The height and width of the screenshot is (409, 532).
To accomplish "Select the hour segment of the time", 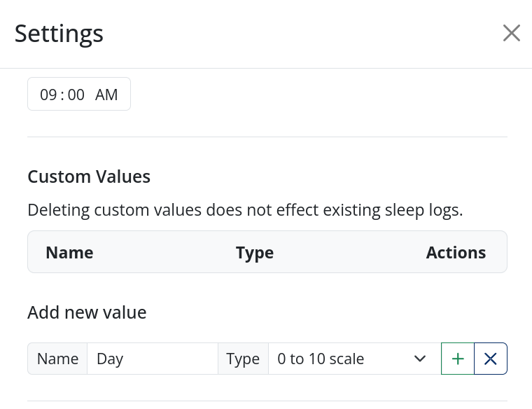I will tap(48, 95).
